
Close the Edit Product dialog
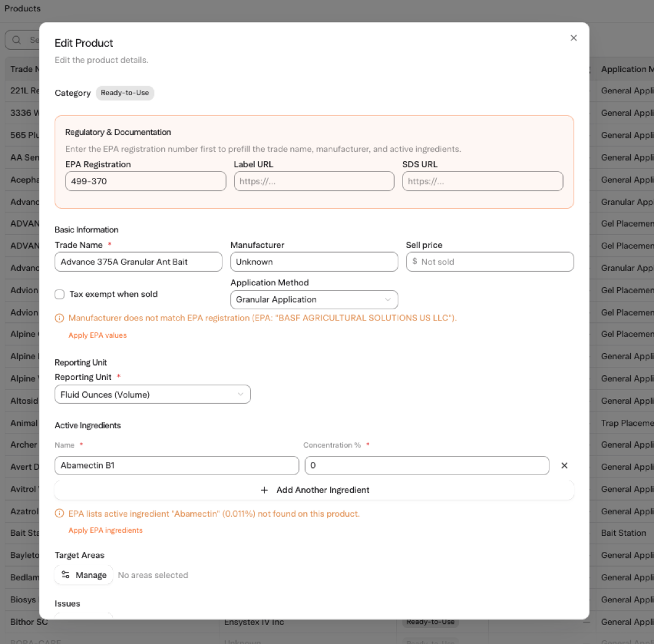click(x=574, y=38)
